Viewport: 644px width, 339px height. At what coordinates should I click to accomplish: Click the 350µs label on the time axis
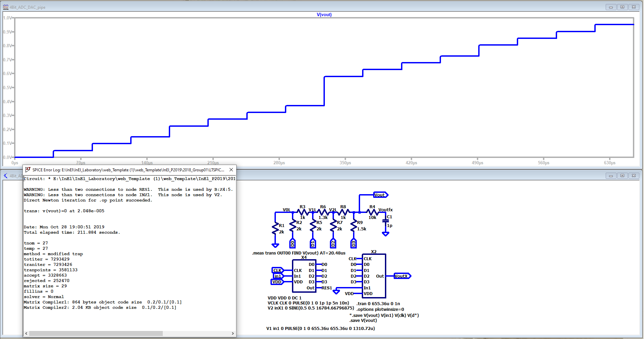(x=345, y=163)
